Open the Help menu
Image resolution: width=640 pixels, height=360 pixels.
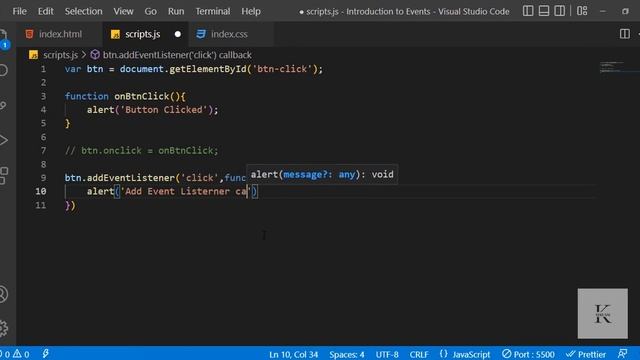[251, 11]
